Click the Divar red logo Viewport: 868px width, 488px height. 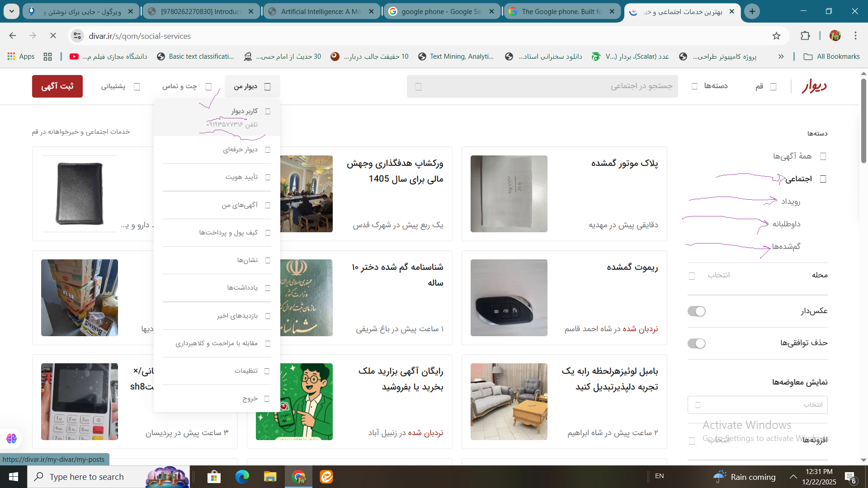pyautogui.click(x=814, y=86)
